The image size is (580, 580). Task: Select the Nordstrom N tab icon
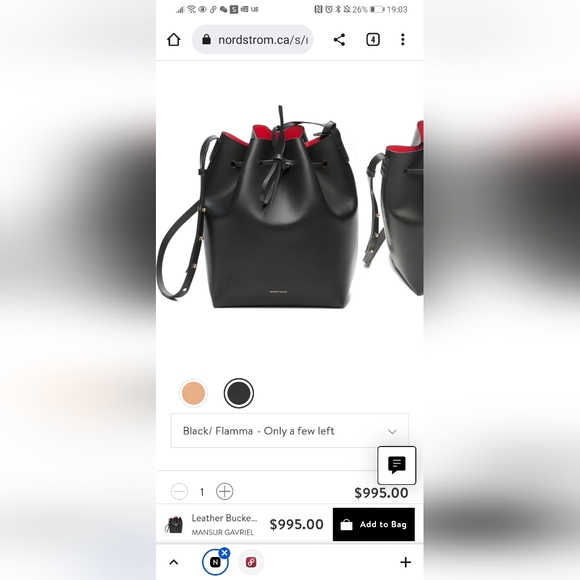[x=215, y=563]
